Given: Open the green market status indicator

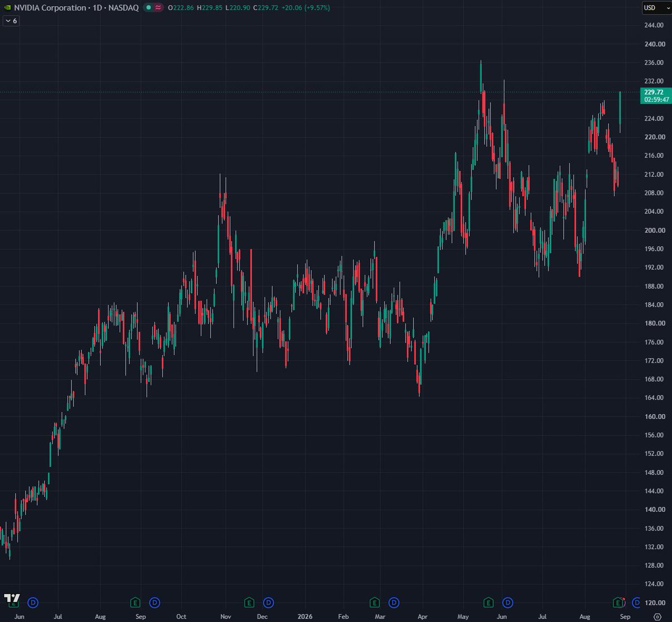Looking at the screenshot, I should [148, 8].
